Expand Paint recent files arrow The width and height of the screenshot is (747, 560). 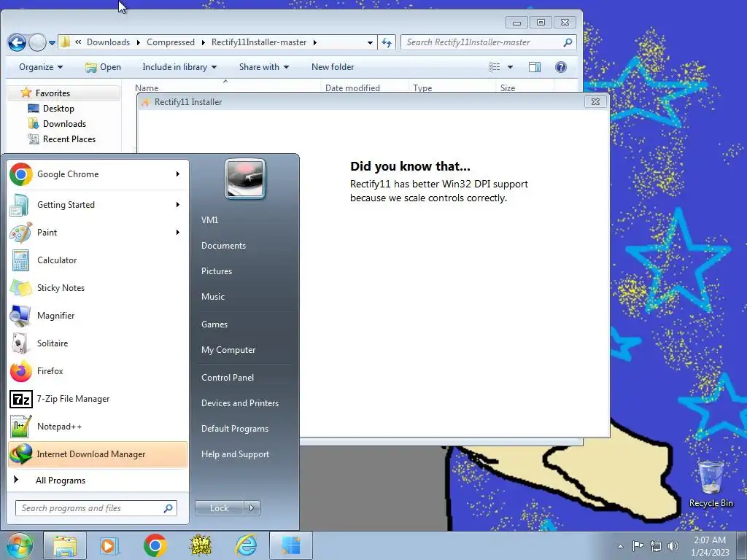click(x=178, y=233)
